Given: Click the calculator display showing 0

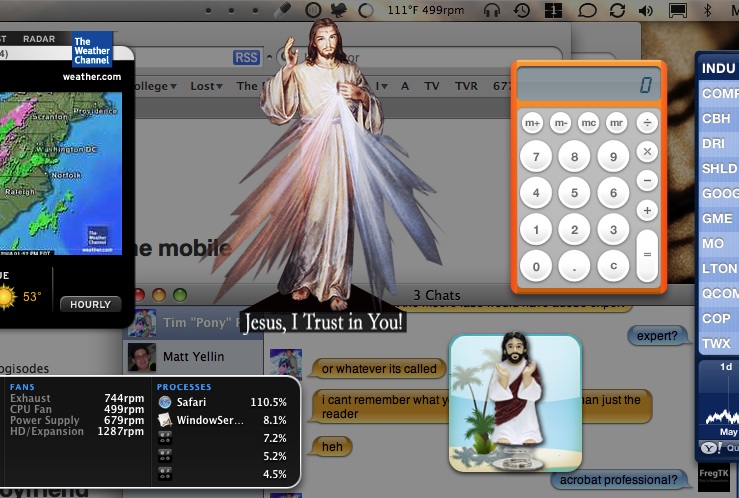Looking at the screenshot, I should 588,84.
